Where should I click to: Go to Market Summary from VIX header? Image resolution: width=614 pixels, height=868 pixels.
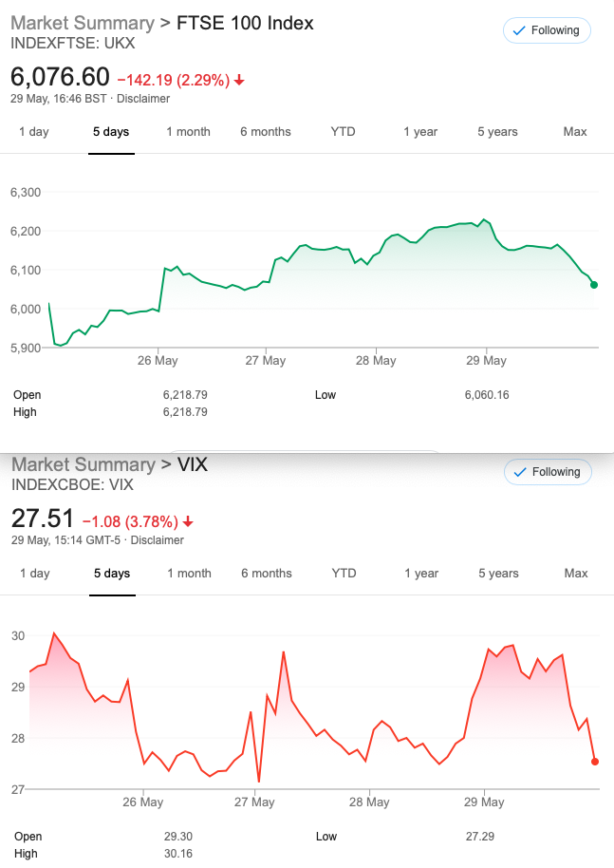pos(84,464)
